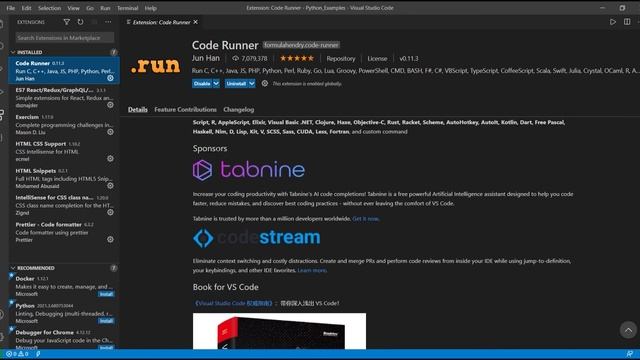Click the scroll-to-top arrow button
The height and width of the screenshot is (360, 640).
[x=628, y=330]
